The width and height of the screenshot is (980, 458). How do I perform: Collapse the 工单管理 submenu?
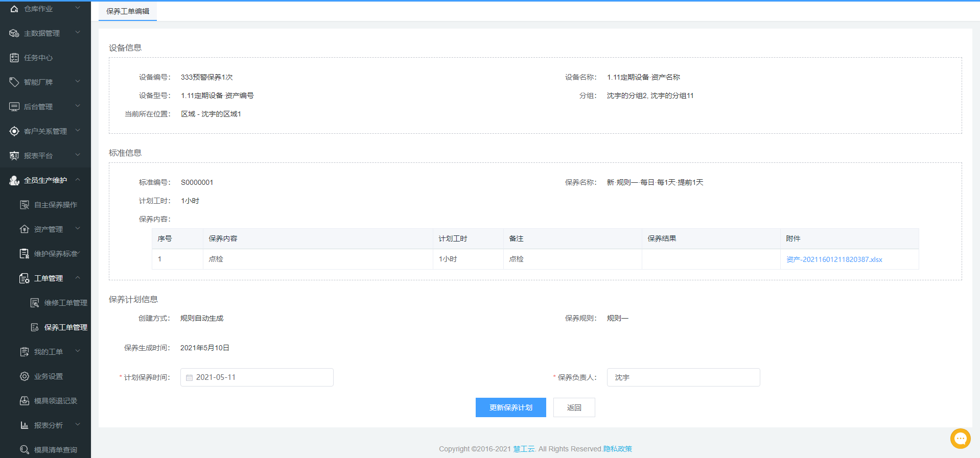tap(78, 278)
